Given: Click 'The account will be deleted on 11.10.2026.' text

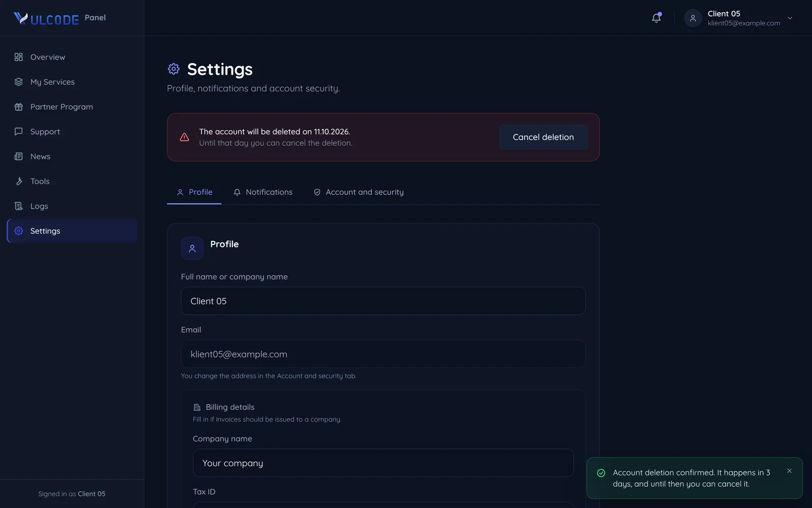Looking at the screenshot, I should pyautogui.click(x=275, y=132).
